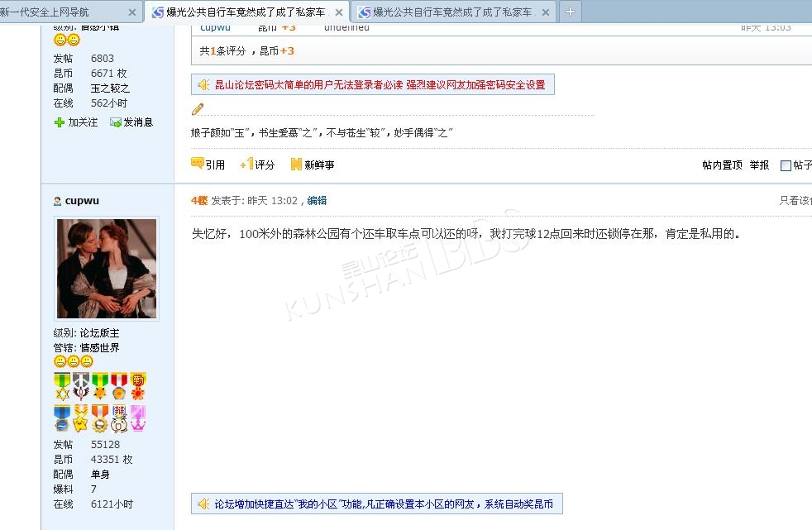
Task: Switch to the third 爆光公共自行车 tab
Action: 452,12
